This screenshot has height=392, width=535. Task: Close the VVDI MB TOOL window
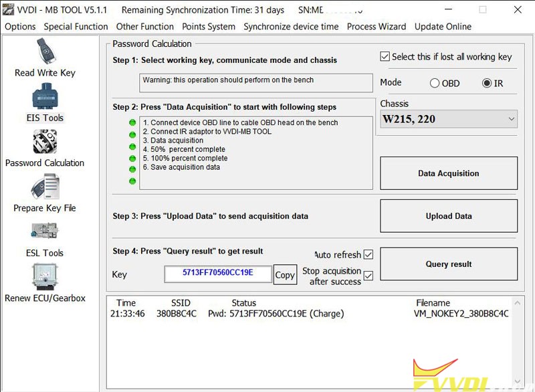pos(517,9)
